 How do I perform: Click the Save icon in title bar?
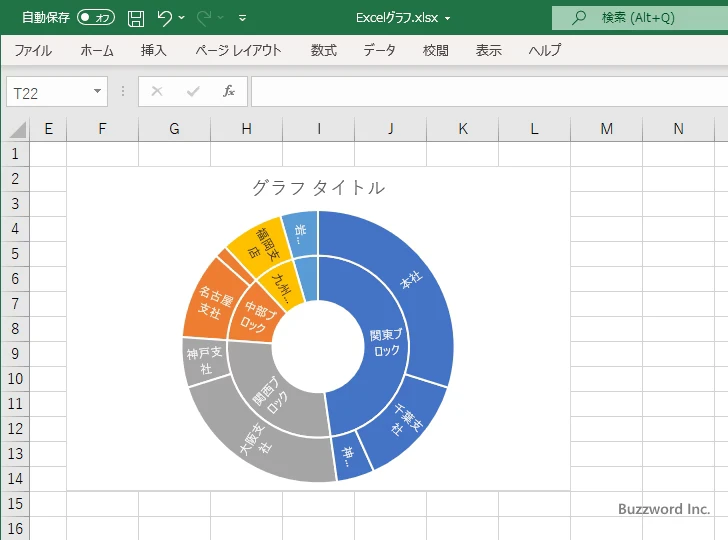[x=136, y=17]
